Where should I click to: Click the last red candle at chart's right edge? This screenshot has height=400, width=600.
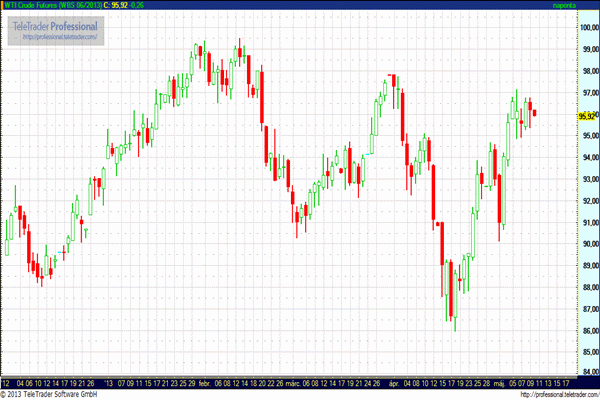coord(535,112)
